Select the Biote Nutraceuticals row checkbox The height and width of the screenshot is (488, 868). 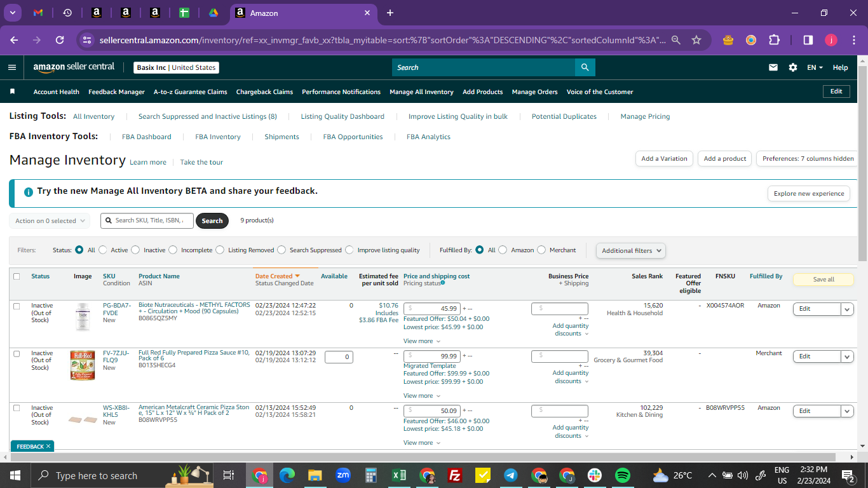(17, 306)
